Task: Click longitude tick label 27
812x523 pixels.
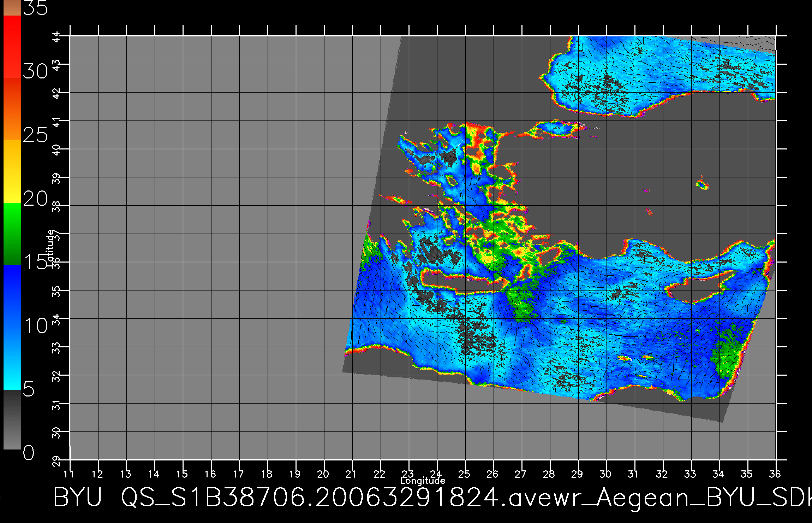Action: tap(521, 474)
